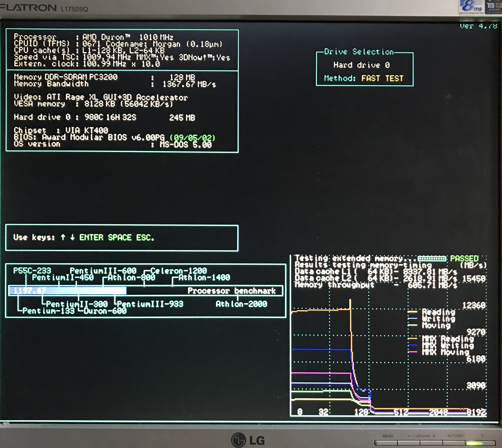
Task: Click the FAST TEST method option
Action: (x=382, y=78)
